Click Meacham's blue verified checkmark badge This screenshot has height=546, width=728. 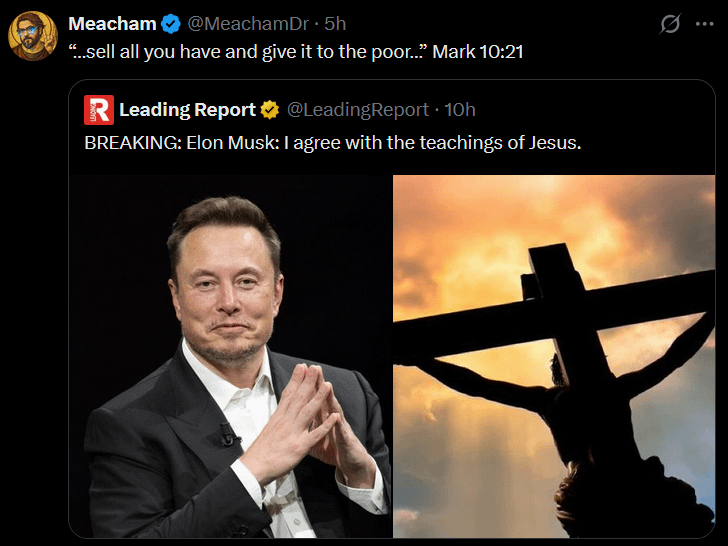(171, 24)
